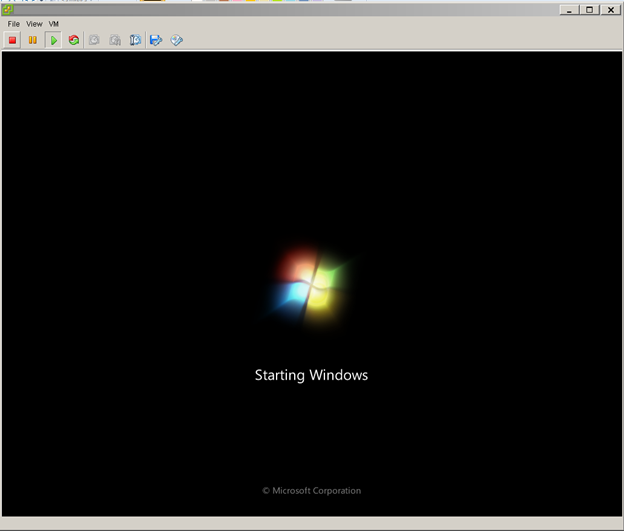Click inside the VM console display
Viewport: 624px width, 531px height.
click(312, 284)
